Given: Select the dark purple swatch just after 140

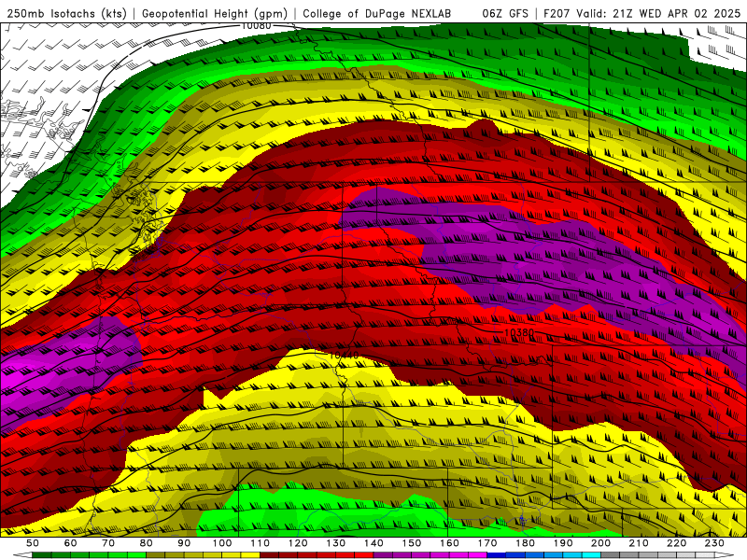Looking at the screenshot, I should (x=383, y=555).
